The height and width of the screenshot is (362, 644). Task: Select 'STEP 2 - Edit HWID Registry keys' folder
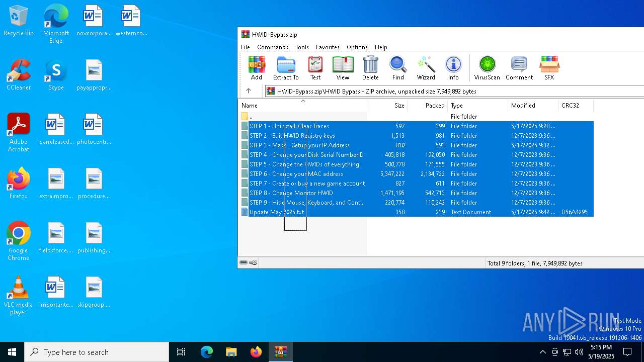(416, 136)
